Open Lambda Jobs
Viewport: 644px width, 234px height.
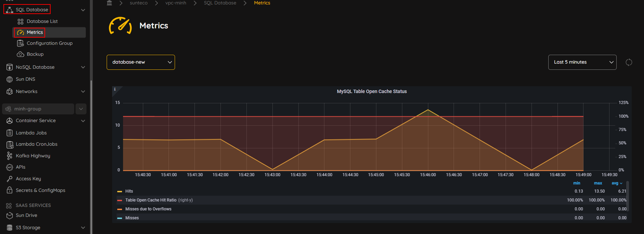[x=31, y=133]
